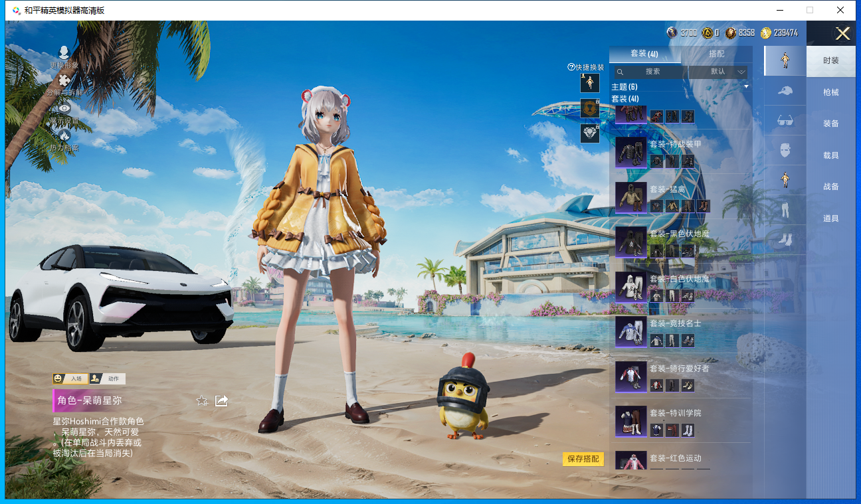Image resolution: width=861 pixels, height=504 pixels.
Task: Click the 角色-呆萌星弥 character name label
Action: 90,400
